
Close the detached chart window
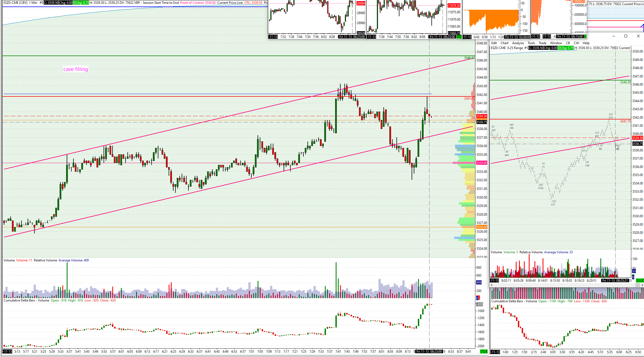click(x=638, y=36)
